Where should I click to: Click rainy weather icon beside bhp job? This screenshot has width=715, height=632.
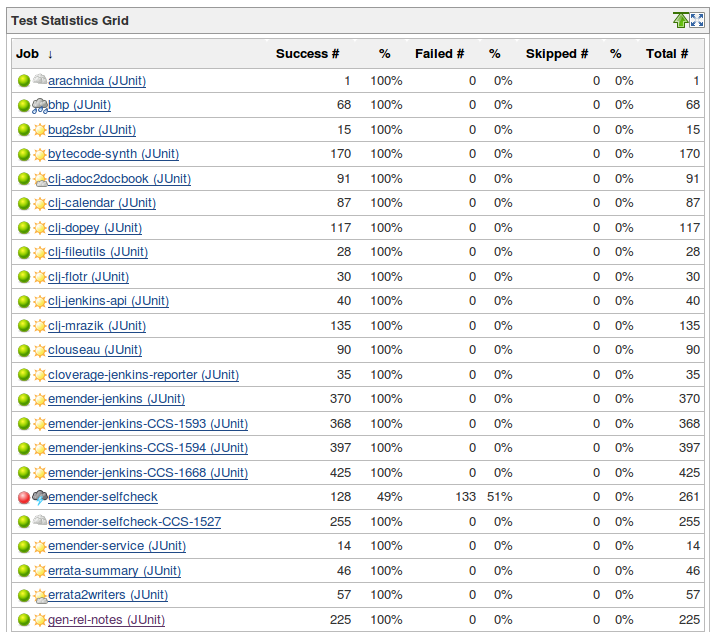click(40, 106)
